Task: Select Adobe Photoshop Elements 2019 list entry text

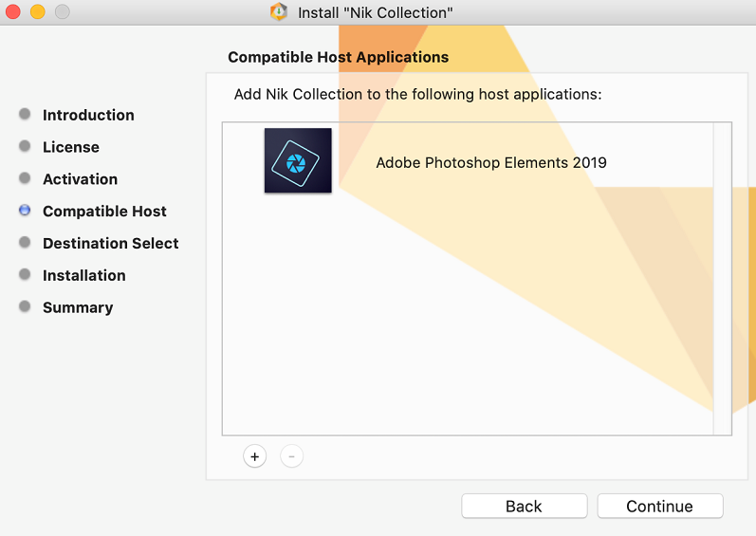Action: pyautogui.click(x=490, y=162)
